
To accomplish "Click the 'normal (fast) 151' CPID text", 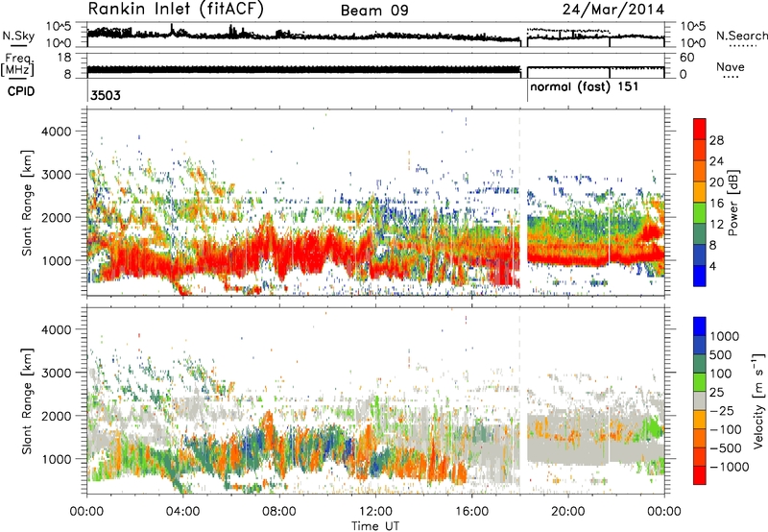I will (585, 87).
